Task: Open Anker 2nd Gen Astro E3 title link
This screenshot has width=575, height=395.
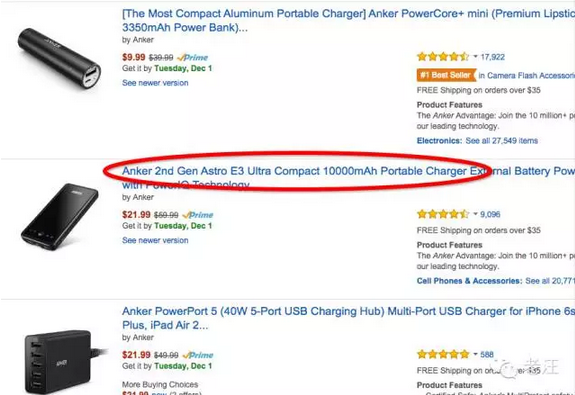Action: click(348, 178)
